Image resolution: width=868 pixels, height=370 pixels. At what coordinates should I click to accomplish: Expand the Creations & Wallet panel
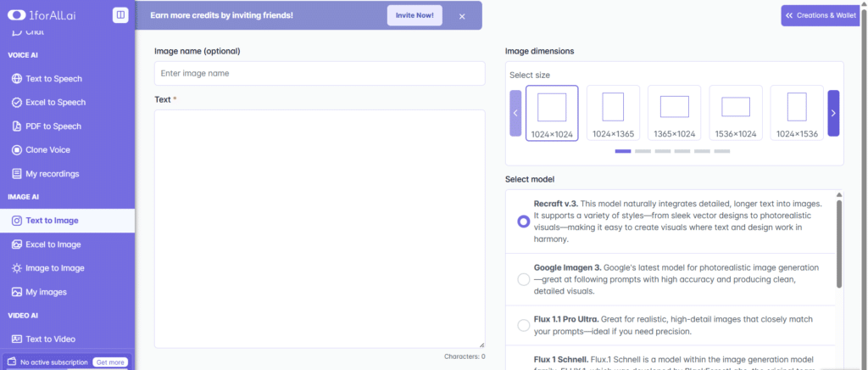tap(819, 15)
